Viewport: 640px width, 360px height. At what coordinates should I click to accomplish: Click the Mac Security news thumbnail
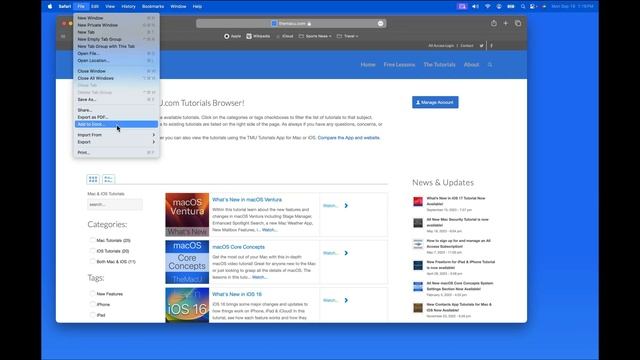click(418, 223)
